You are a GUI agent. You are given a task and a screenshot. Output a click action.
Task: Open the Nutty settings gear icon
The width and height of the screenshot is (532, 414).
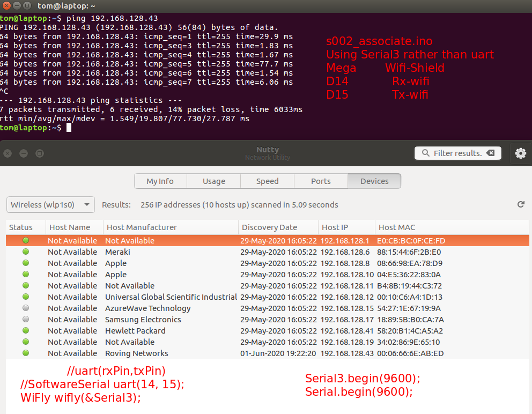(x=520, y=153)
